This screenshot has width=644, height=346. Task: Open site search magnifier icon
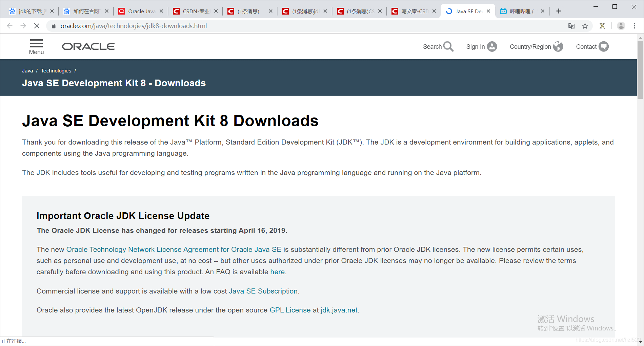(448, 46)
